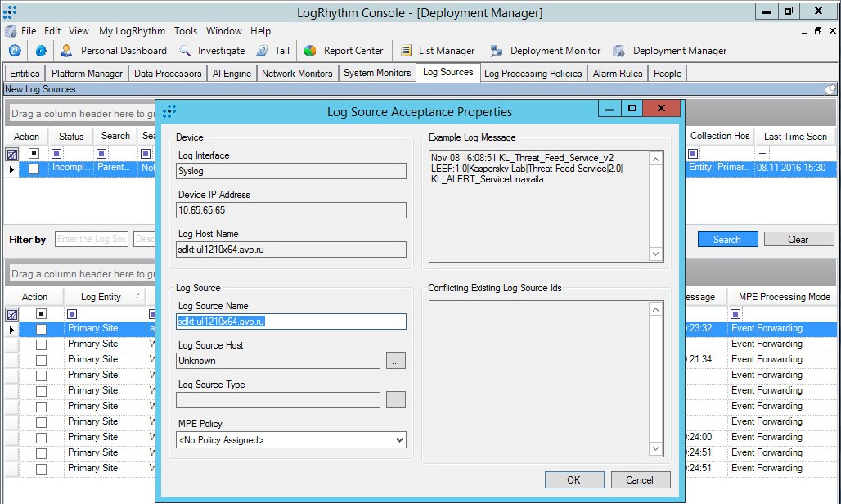
Task: Browse for a Log Source Host
Action: click(x=397, y=361)
